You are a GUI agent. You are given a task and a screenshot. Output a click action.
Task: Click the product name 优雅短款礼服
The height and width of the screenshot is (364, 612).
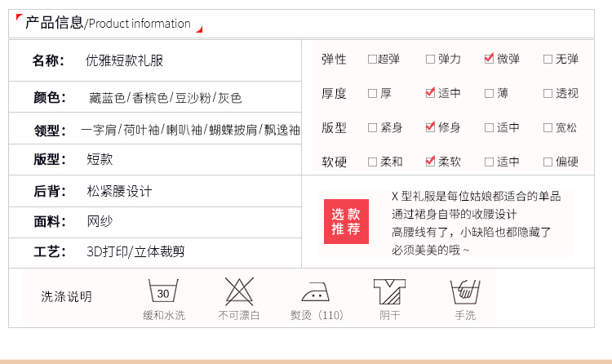(x=125, y=60)
